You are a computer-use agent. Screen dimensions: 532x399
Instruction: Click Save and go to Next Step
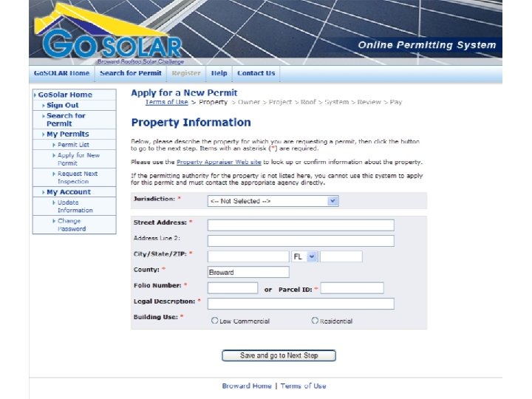[279, 355]
